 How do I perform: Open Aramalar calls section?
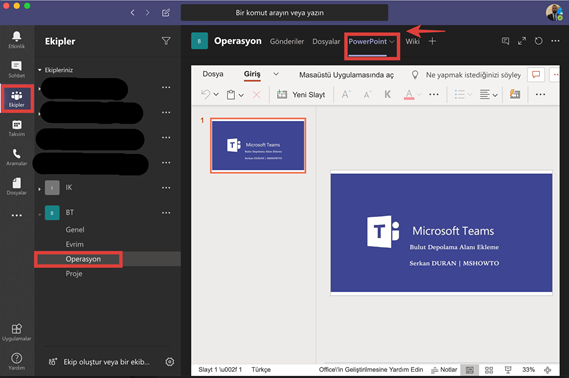17,157
